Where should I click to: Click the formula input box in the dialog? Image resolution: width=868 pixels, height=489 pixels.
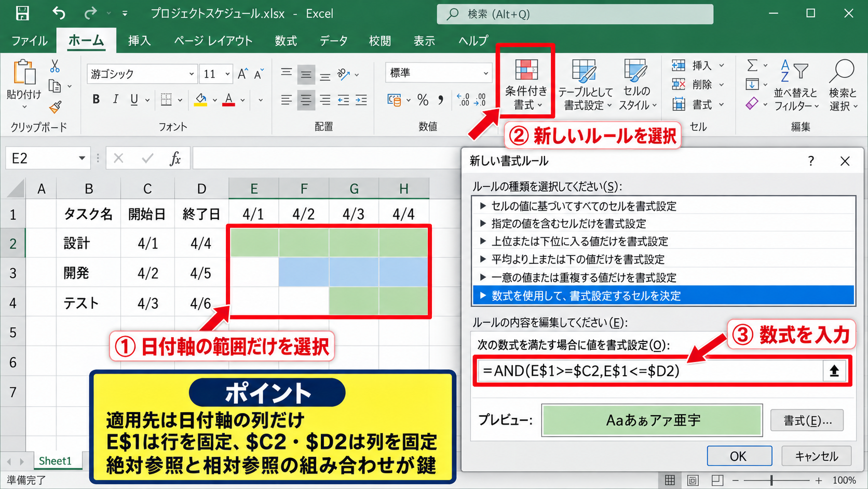pyautogui.click(x=650, y=371)
